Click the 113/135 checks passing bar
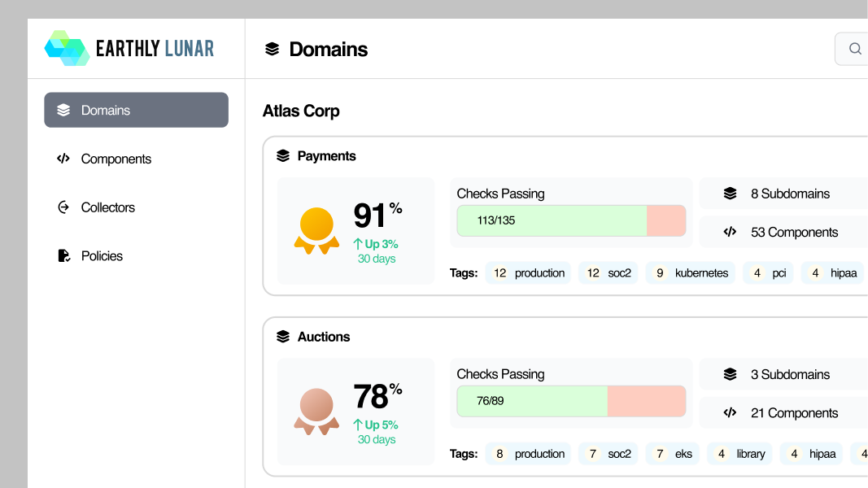 click(x=571, y=220)
